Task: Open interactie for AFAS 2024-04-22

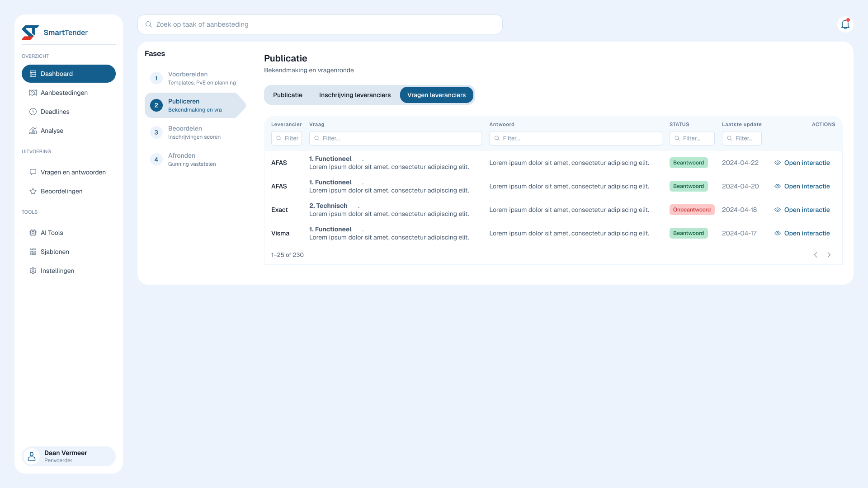Action: point(802,163)
